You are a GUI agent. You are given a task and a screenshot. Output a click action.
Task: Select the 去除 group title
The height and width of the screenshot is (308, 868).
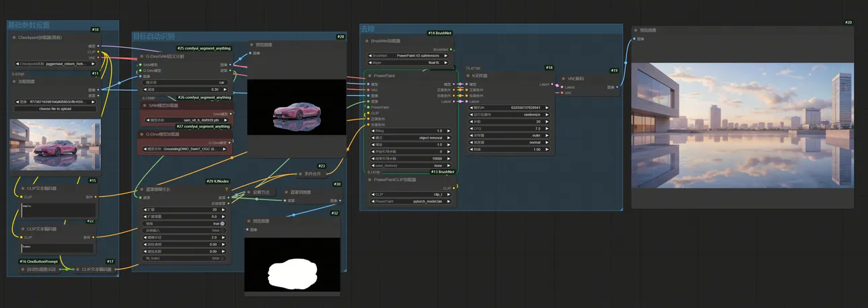point(367,29)
